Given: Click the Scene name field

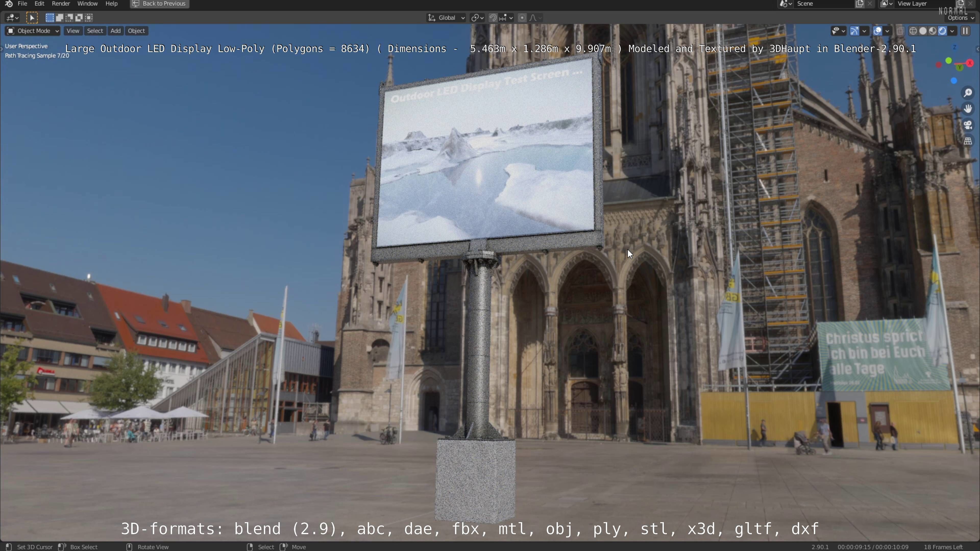Looking at the screenshot, I should click(x=824, y=4).
